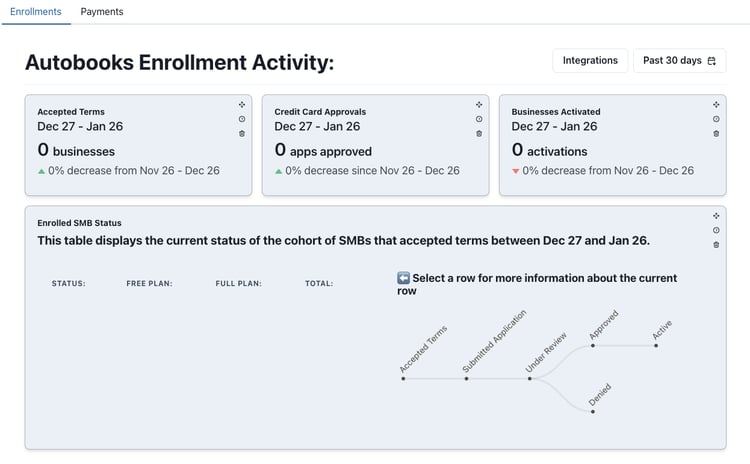
Task: Delete the Credit Card Approvals card via trash icon
Action: coord(479,133)
